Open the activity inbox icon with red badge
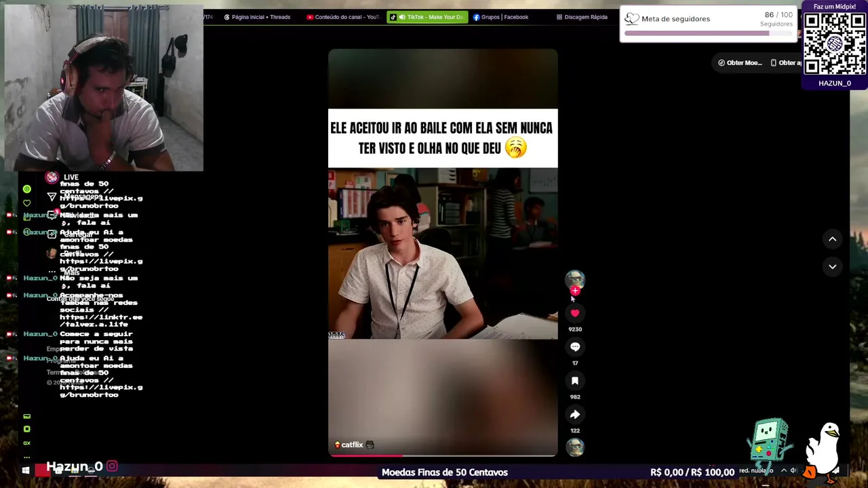Screen dimensions: 868x488 pos(52,215)
